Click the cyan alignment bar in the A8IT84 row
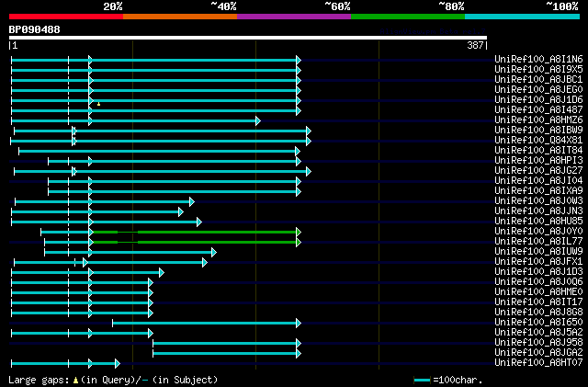 pos(159,152)
